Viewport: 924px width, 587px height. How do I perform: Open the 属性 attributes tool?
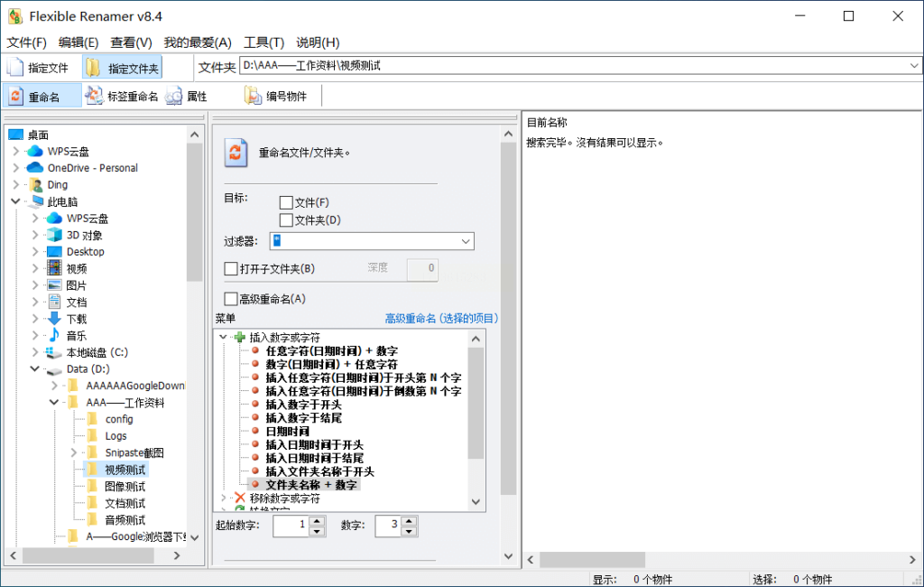(x=186, y=96)
